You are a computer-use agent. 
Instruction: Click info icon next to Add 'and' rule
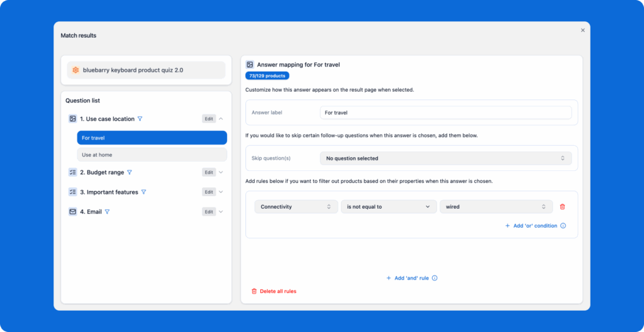click(435, 278)
